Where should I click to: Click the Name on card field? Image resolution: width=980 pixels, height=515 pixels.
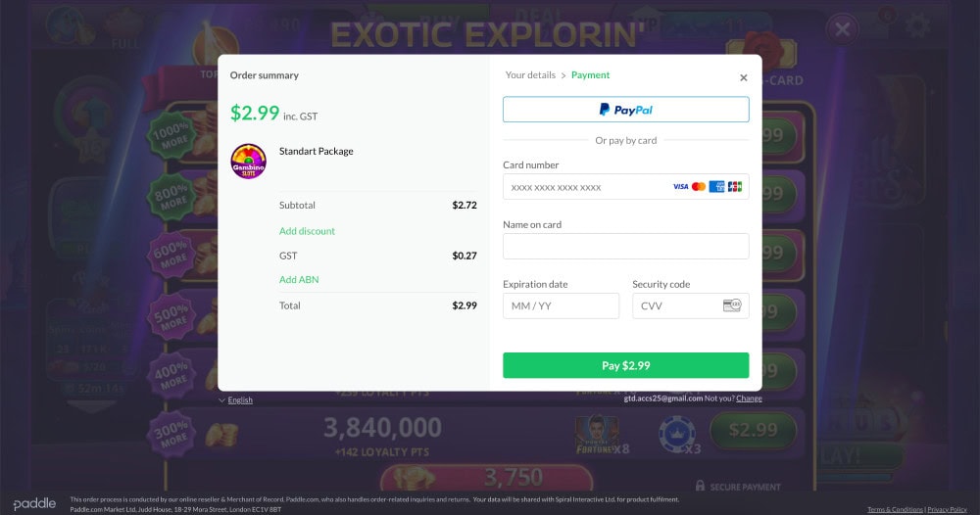click(x=625, y=247)
